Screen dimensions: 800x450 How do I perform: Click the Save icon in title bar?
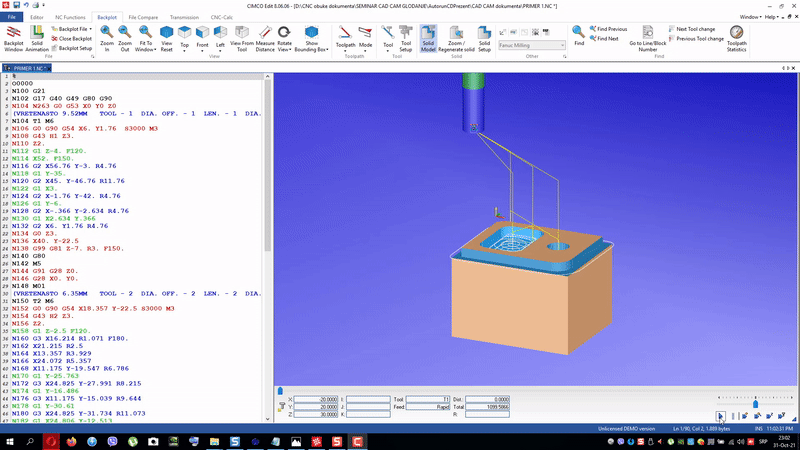point(16,5)
